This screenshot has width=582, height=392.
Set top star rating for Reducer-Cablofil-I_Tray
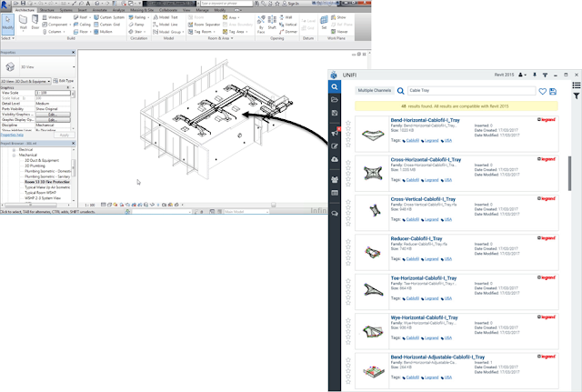(348, 241)
